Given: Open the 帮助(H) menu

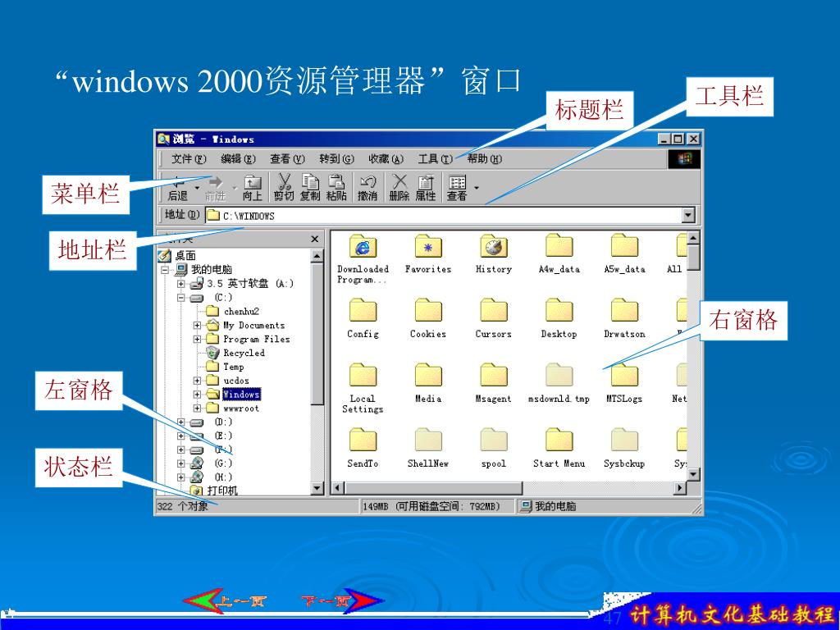Looking at the screenshot, I should (x=484, y=159).
